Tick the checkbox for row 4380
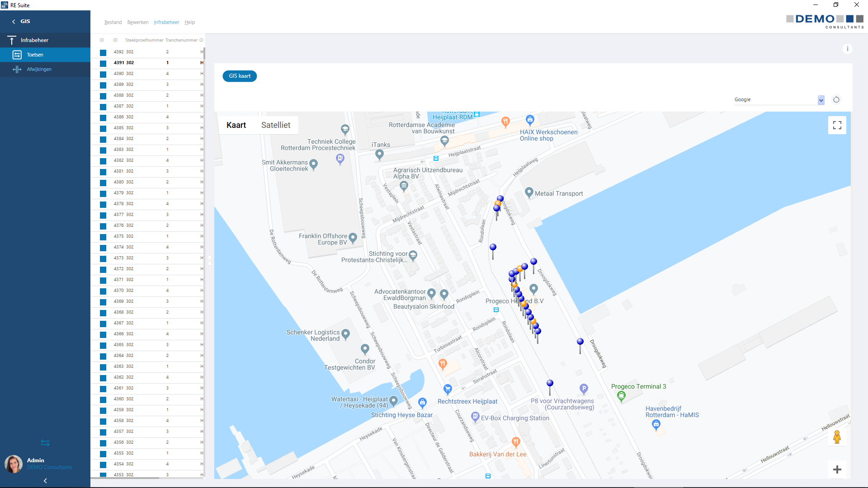868x488 pixels. [x=103, y=183]
